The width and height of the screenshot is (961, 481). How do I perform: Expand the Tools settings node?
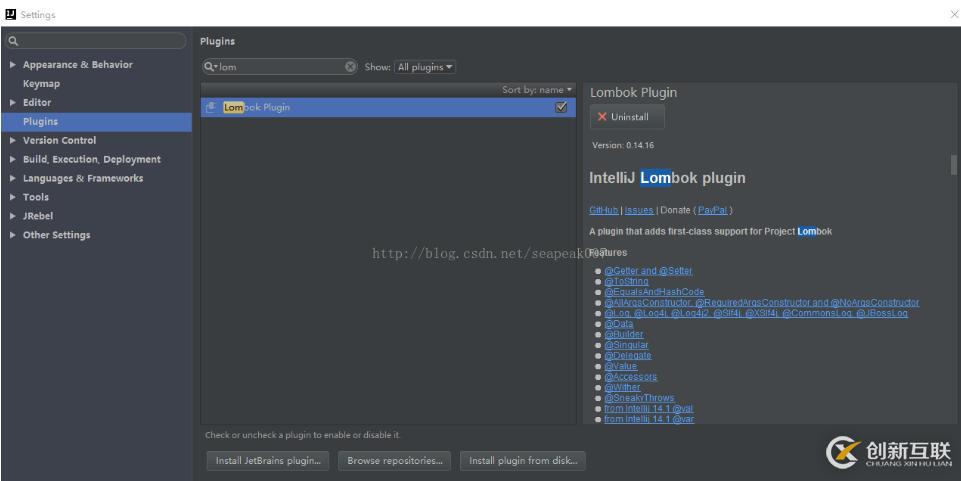tap(13, 197)
